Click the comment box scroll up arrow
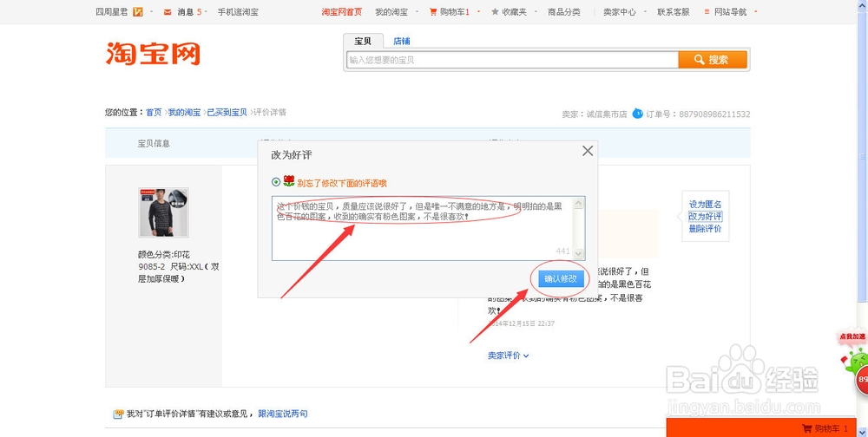The height and width of the screenshot is (437, 868). pos(578,203)
